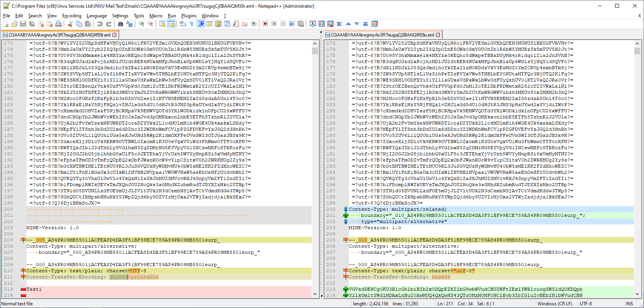644x308 pixels.
Task: Open the Settings menu
Action: 120,16
